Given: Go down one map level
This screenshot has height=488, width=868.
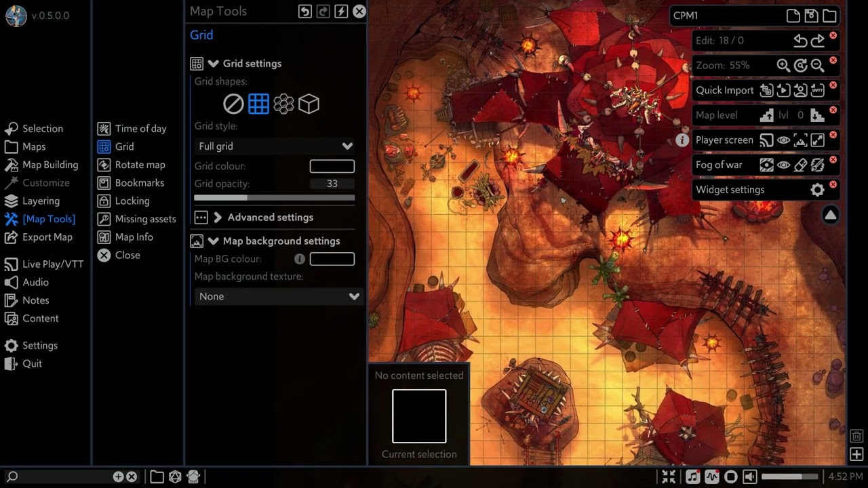Looking at the screenshot, I should click(818, 115).
